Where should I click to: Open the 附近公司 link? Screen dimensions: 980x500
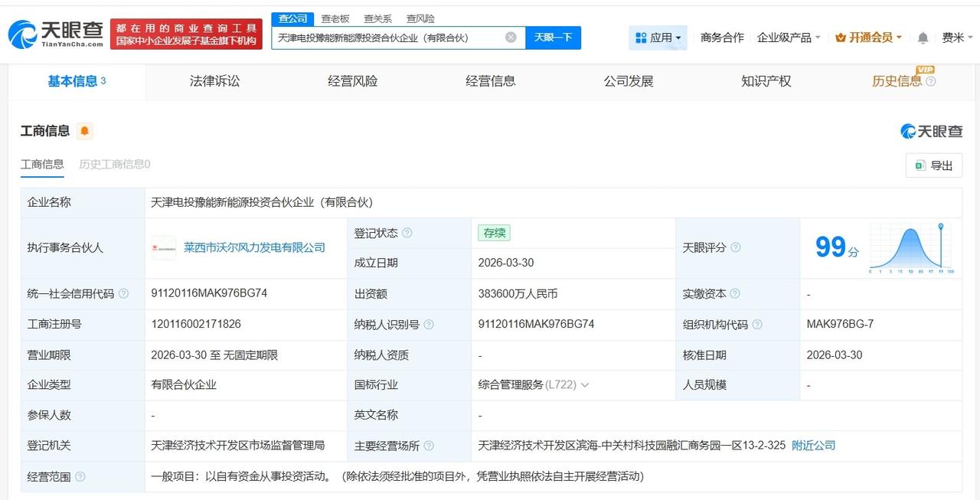[812, 445]
